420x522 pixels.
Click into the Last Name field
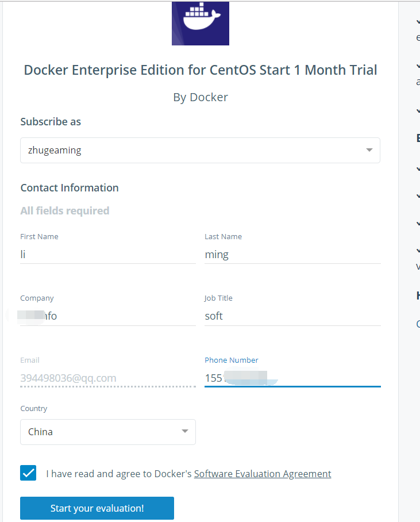(292, 254)
